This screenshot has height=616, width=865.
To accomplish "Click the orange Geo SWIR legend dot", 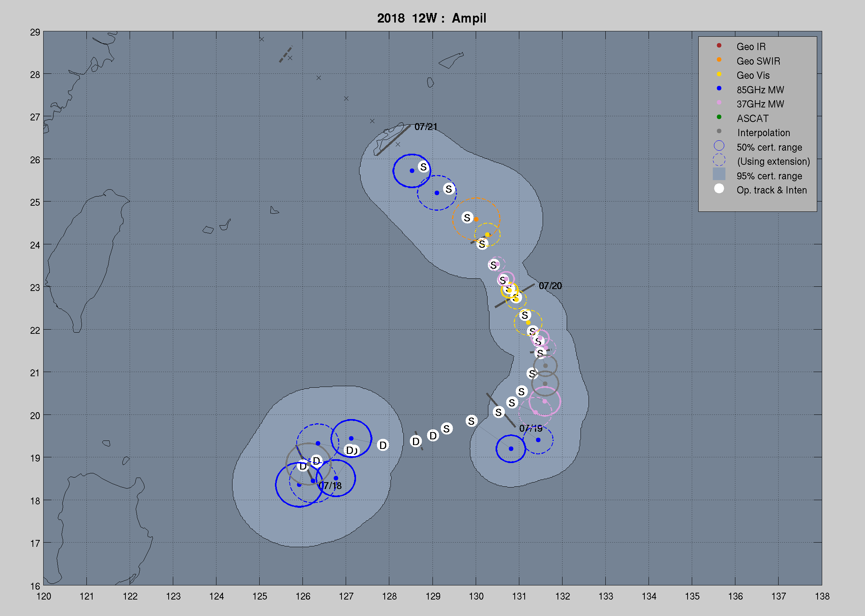I will coord(719,60).
